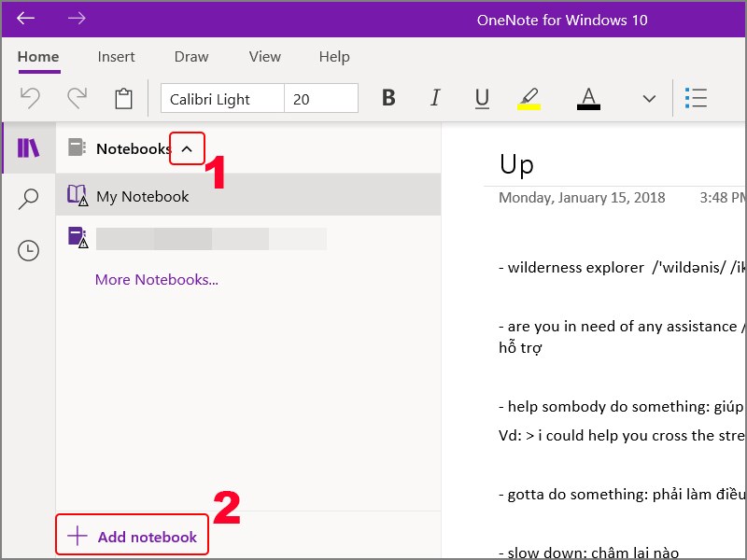
Task: Toggle underline formatting
Action: click(482, 97)
